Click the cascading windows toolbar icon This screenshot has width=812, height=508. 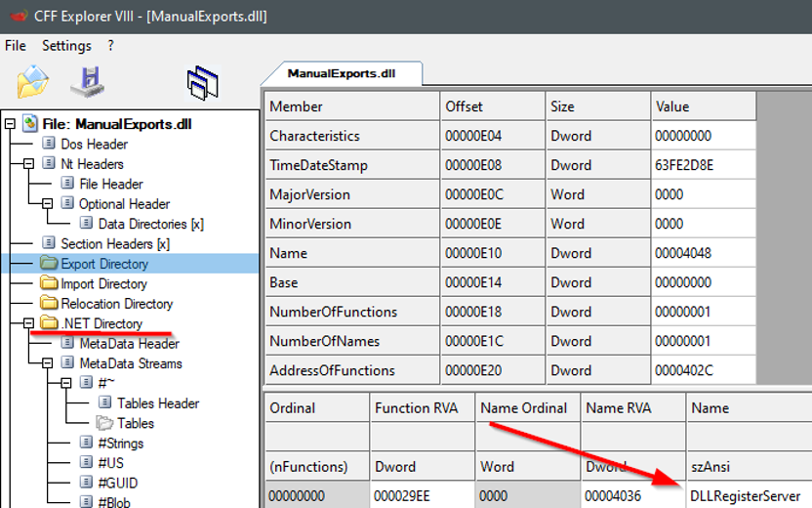[x=202, y=83]
